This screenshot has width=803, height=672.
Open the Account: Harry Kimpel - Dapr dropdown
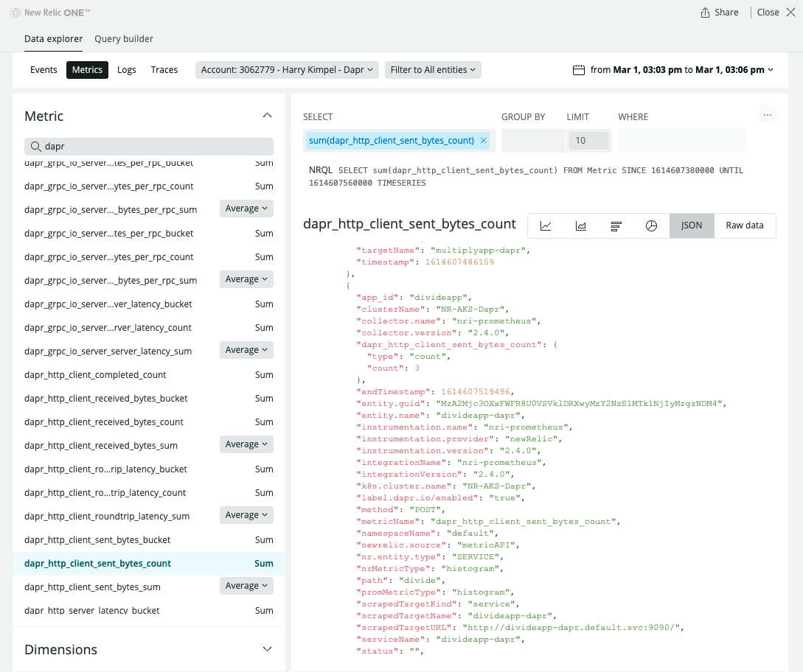[287, 69]
